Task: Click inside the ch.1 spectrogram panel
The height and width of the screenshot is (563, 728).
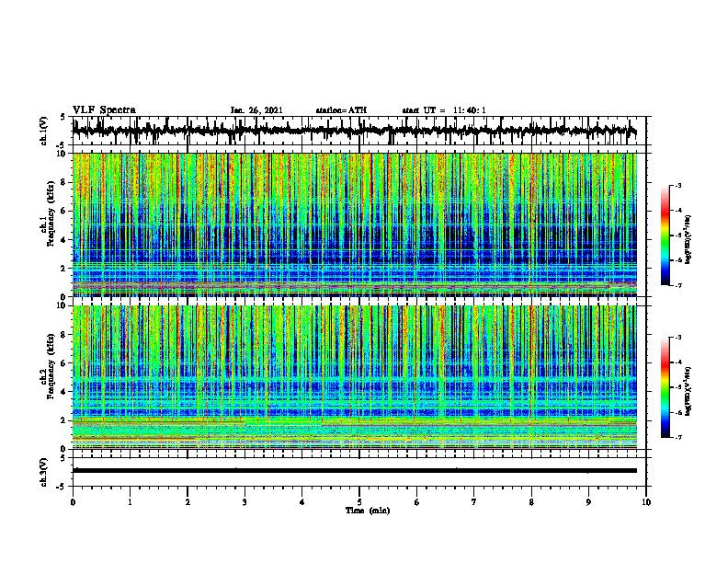Action: (355, 224)
